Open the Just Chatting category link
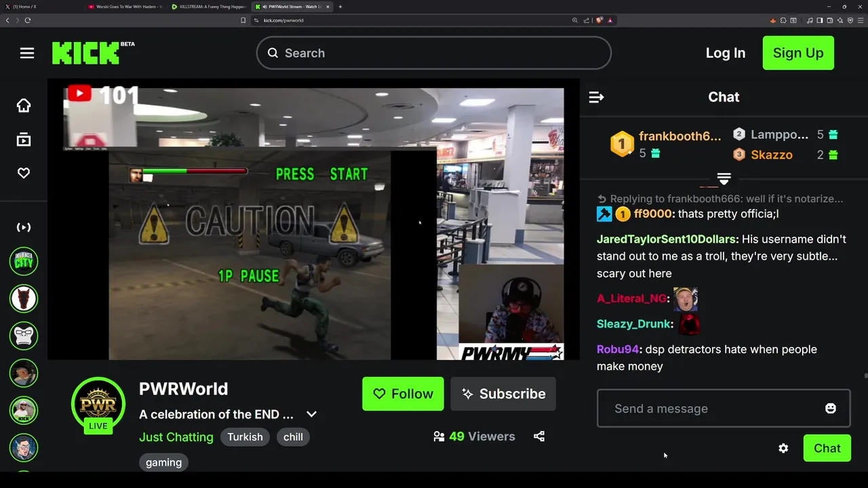This screenshot has height=488, width=868. [176, 437]
